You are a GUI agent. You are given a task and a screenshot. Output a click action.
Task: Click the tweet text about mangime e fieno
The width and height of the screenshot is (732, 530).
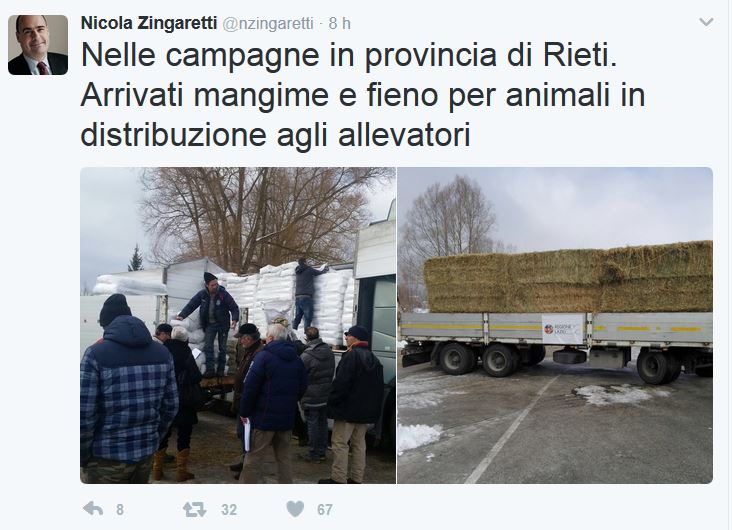363,95
